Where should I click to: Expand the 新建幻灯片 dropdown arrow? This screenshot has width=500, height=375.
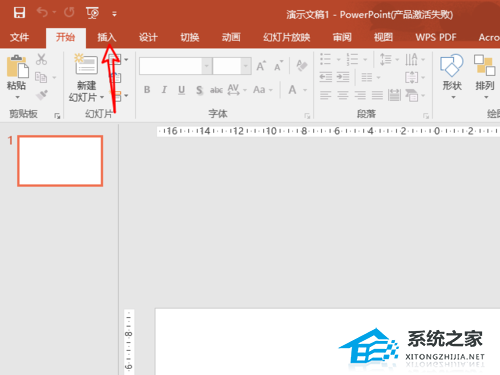[102, 97]
